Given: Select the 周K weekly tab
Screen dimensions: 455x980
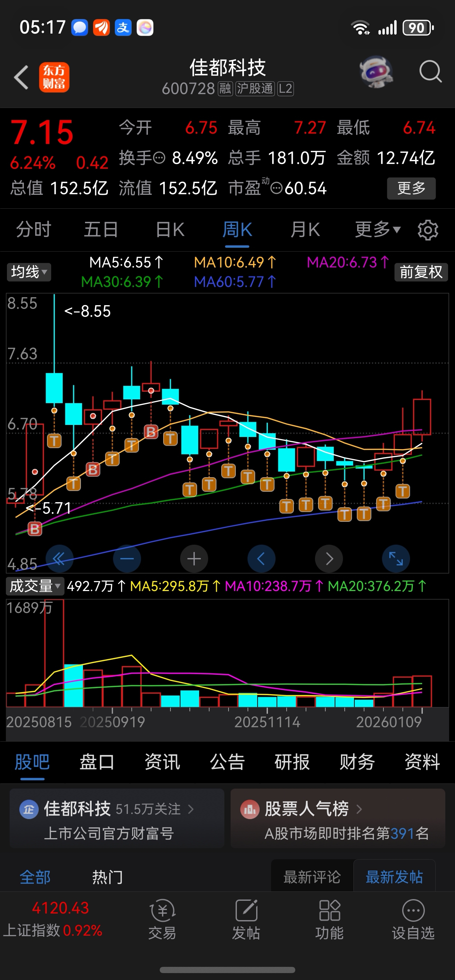Looking at the screenshot, I should (x=236, y=229).
